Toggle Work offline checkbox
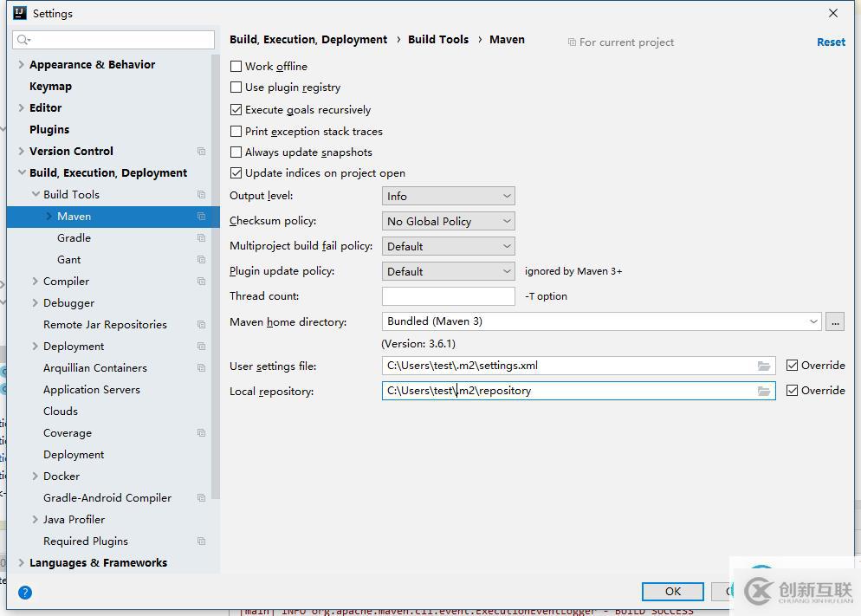This screenshot has height=616, width=861. click(x=236, y=67)
